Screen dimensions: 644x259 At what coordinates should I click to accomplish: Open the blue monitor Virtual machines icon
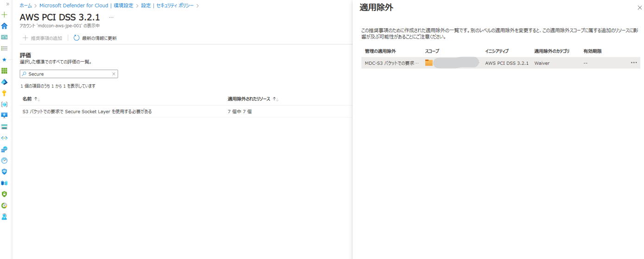click(4, 115)
